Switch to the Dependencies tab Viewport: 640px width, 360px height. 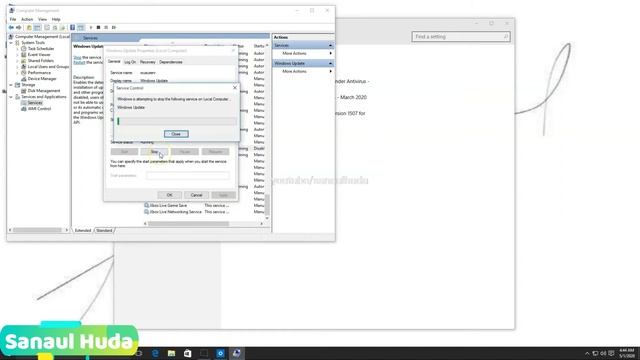(171, 62)
